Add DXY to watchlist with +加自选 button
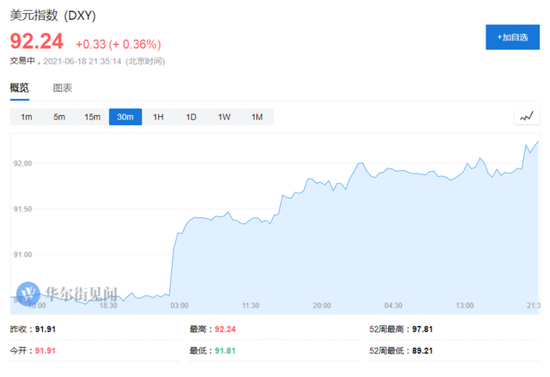 pos(512,37)
